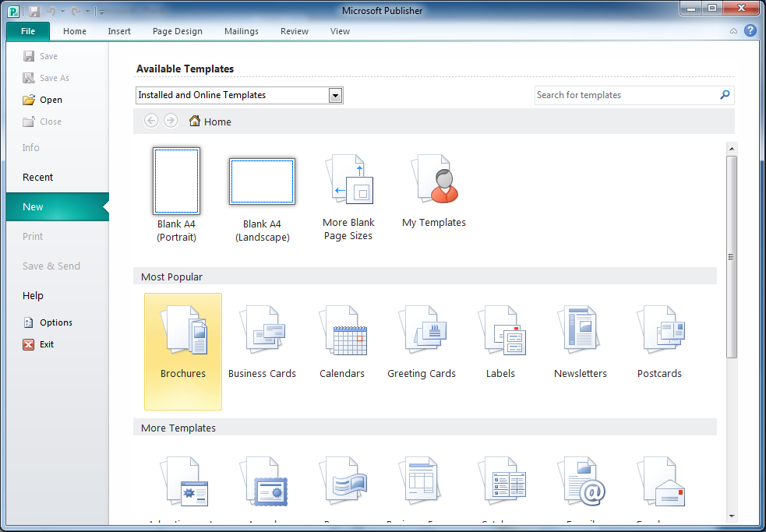Open the Microsoft Publisher Help icon
The image size is (766, 532).
point(750,31)
